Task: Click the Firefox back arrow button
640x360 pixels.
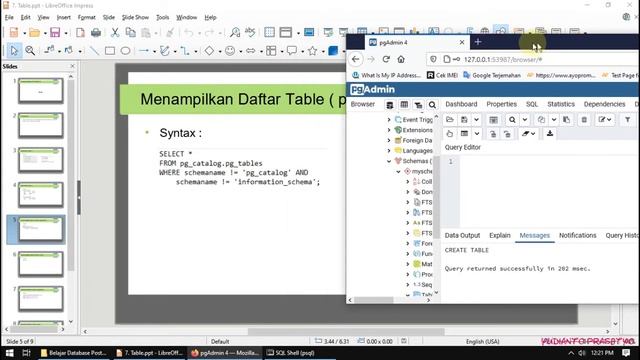Action: (x=356, y=59)
